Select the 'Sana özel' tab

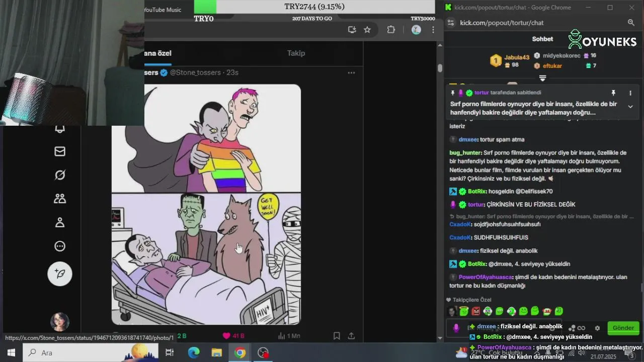pos(158,53)
